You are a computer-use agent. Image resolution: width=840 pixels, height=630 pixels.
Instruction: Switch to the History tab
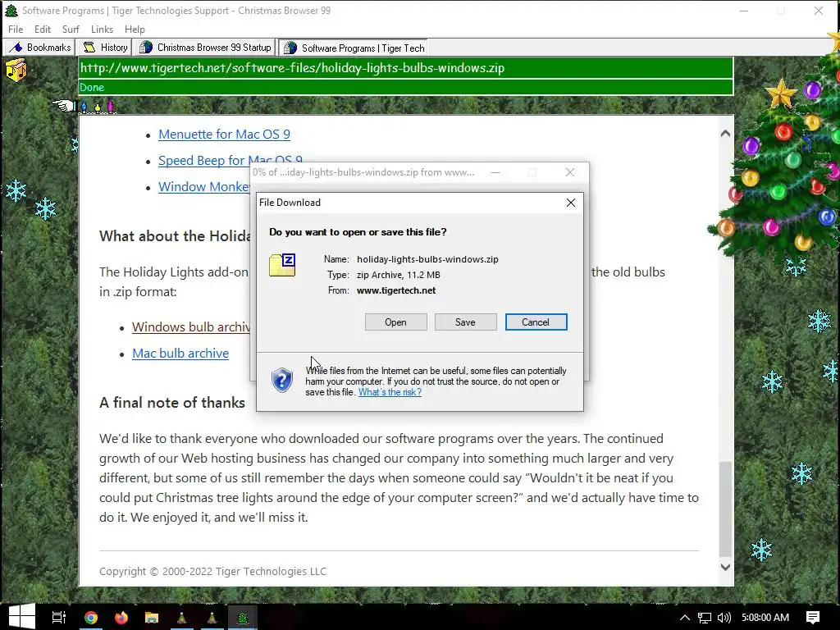coord(104,47)
